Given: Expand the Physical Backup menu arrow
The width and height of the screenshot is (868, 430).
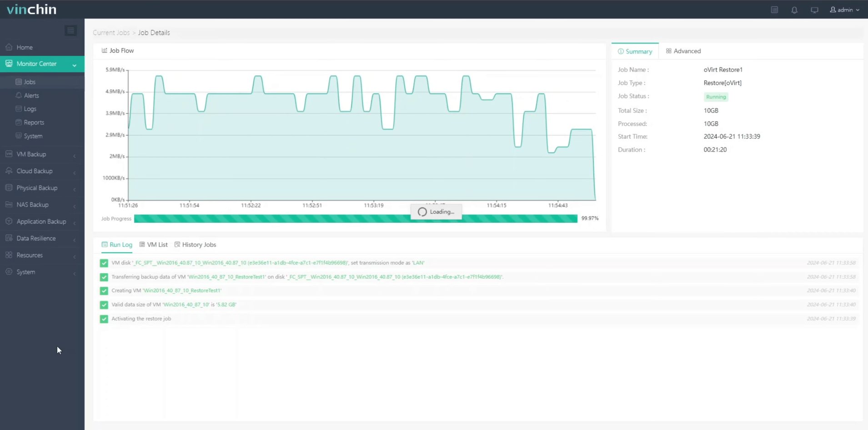Looking at the screenshot, I should click(75, 189).
